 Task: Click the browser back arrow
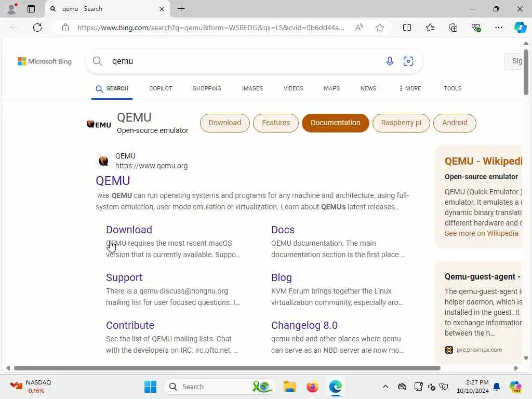15,28
